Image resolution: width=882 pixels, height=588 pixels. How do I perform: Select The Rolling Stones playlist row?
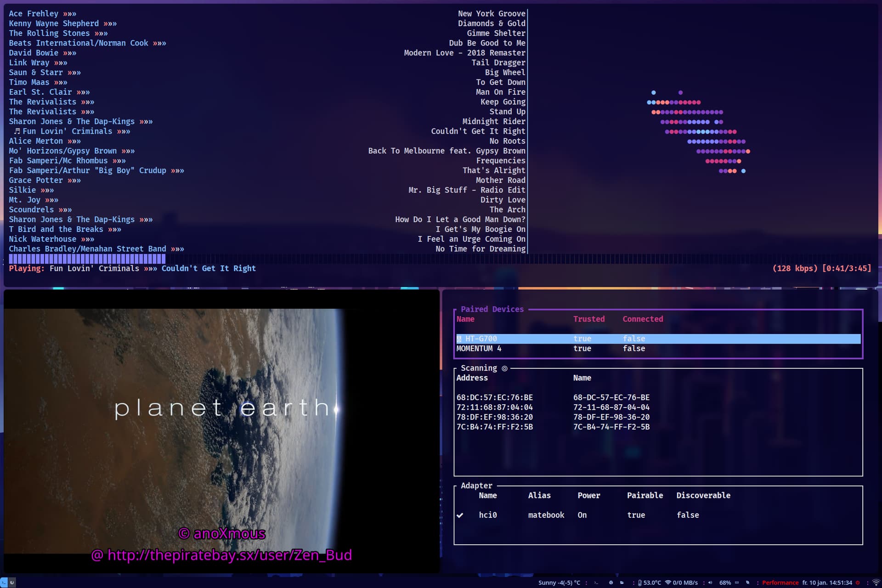268,34
